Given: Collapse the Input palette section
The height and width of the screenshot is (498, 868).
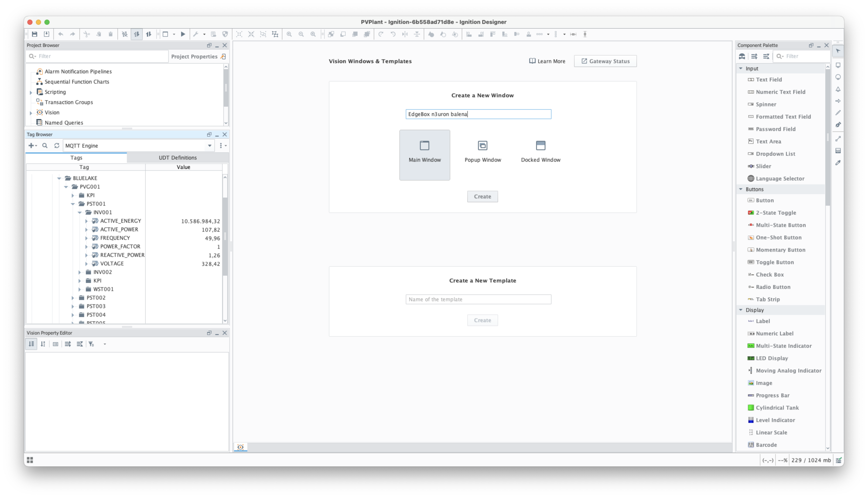Looking at the screenshot, I should (x=741, y=68).
